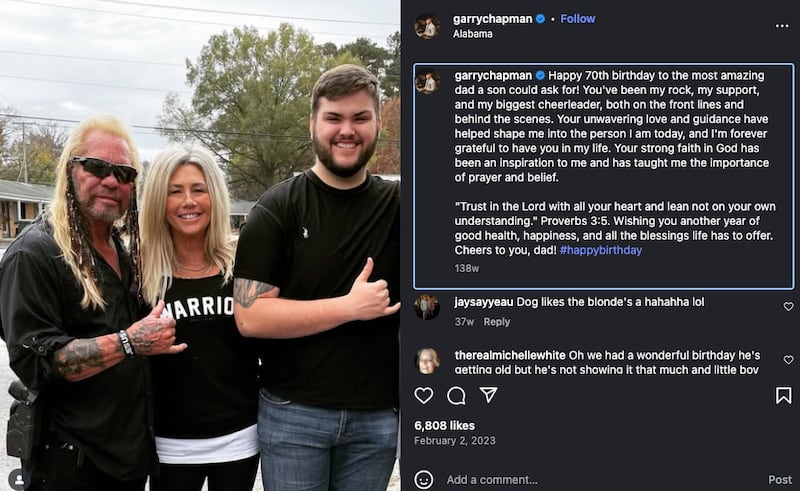Open garrychapman username in the caption
The width and height of the screenshot is (800, 491).
tap(493, 76)
